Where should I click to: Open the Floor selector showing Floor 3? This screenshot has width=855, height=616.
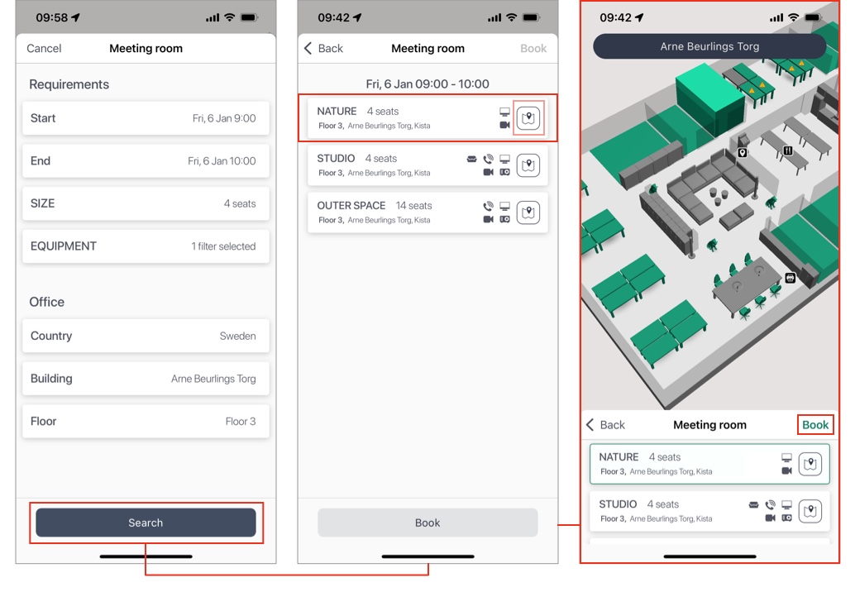coord(146,421)
